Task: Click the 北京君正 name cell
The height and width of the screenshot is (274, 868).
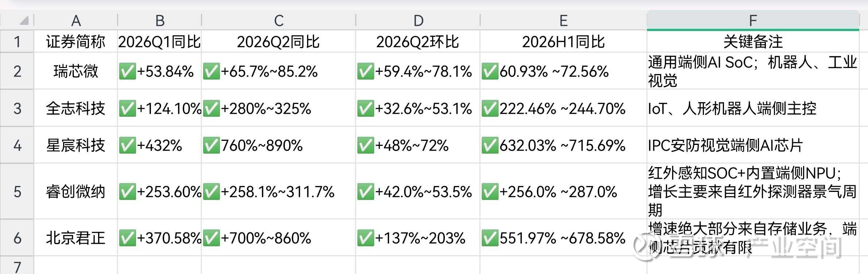Action: click(76, 238)
